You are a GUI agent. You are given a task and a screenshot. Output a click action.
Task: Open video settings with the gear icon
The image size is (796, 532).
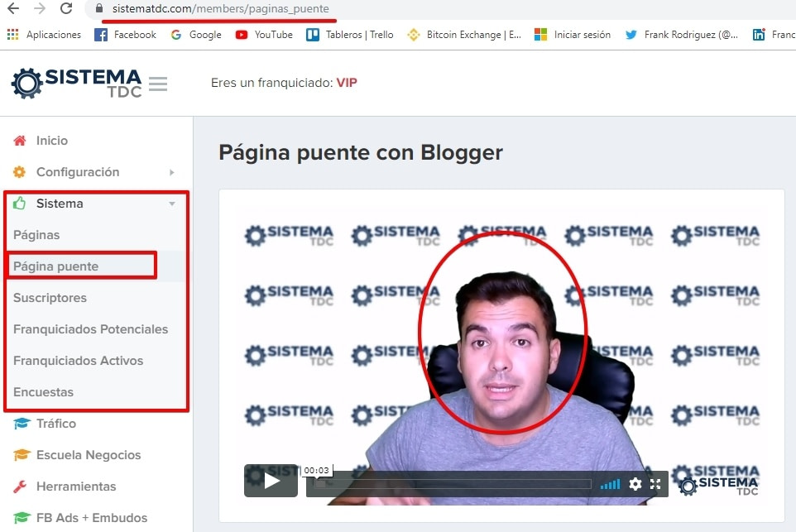(635, 484)
